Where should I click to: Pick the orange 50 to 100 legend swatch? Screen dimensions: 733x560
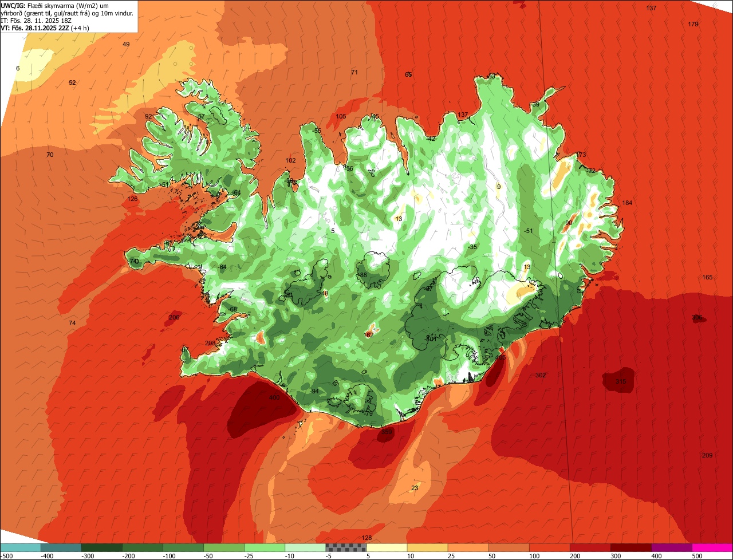click(x=509, y=547)
